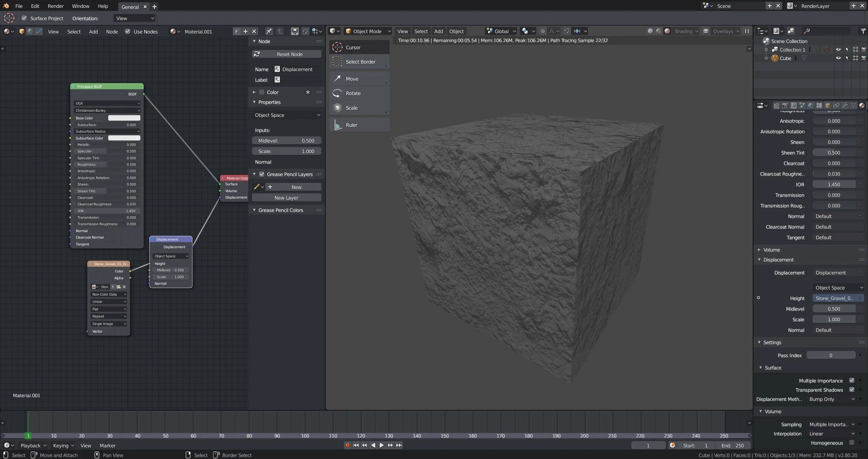Image resolution: width=868 pixels, height=459 pixels.
Task: Open the node editor Add menu
Action: [93, 31]
